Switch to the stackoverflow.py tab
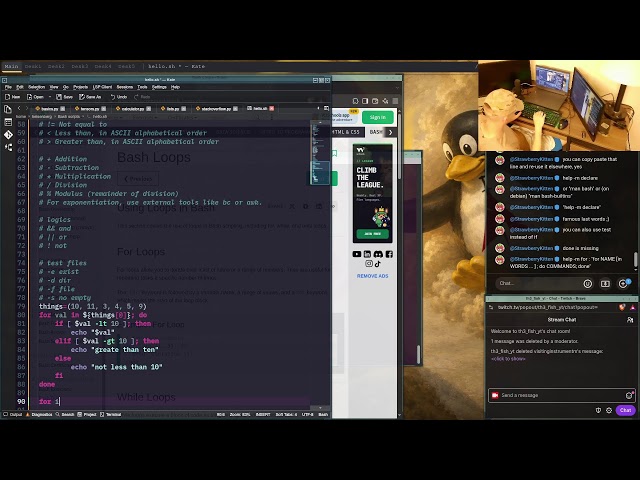Image resolution: width=640 pixels, height=480 pixels. (x=216, y=109)
